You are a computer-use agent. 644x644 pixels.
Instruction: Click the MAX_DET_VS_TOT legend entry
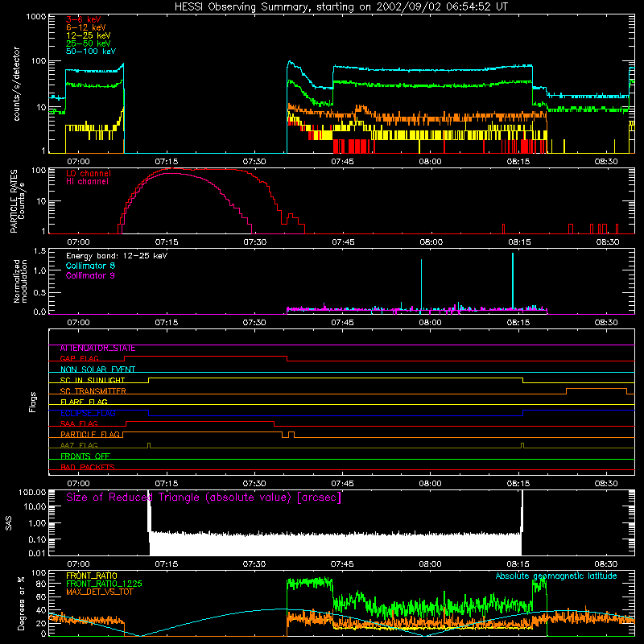coord(100,592)
